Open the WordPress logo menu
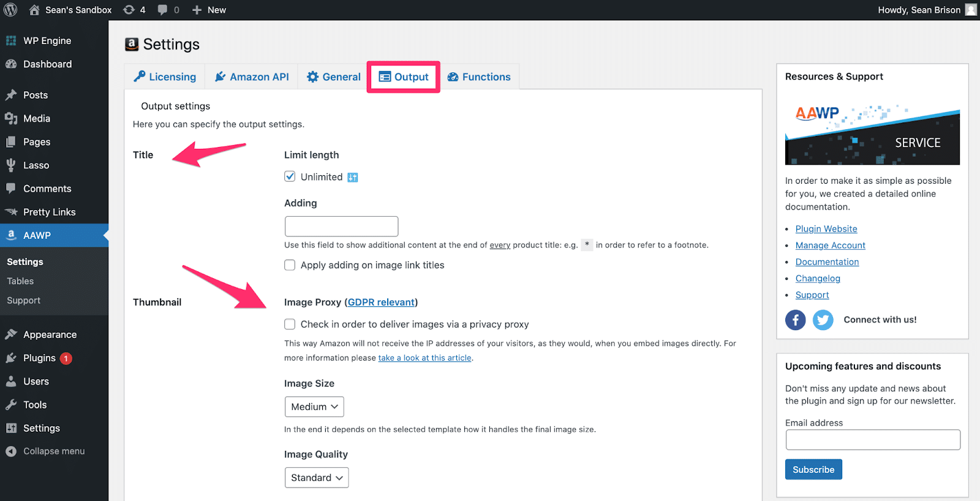 coord(10,10)
